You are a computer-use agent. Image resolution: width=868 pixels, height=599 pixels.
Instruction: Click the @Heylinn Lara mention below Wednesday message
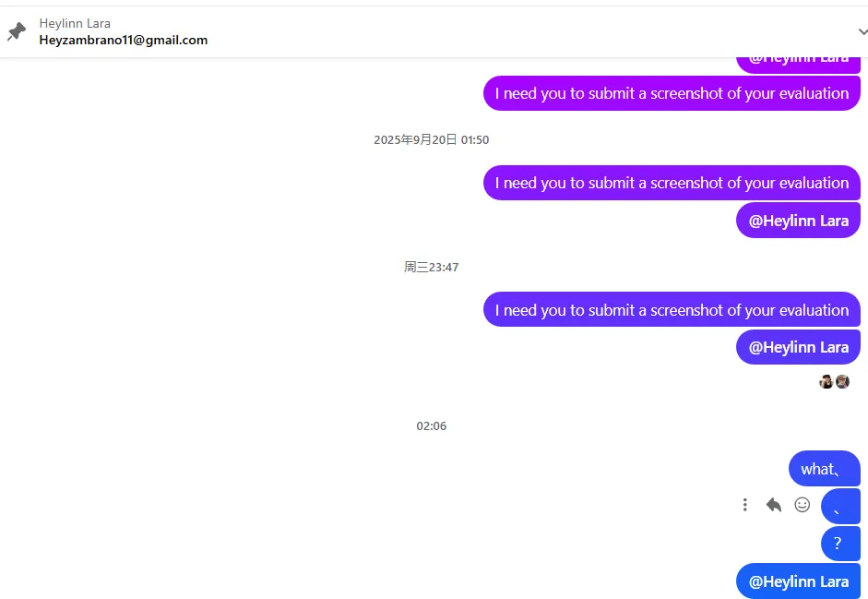[798, 347]
